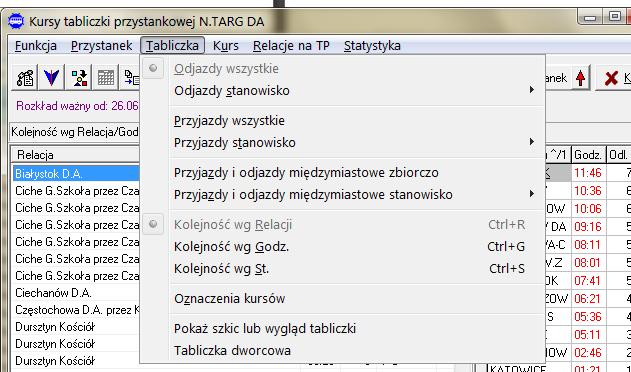Viewport: 631px width, 372px height.
Task: Click the time cell '05:11'
Action: (588, 335)
